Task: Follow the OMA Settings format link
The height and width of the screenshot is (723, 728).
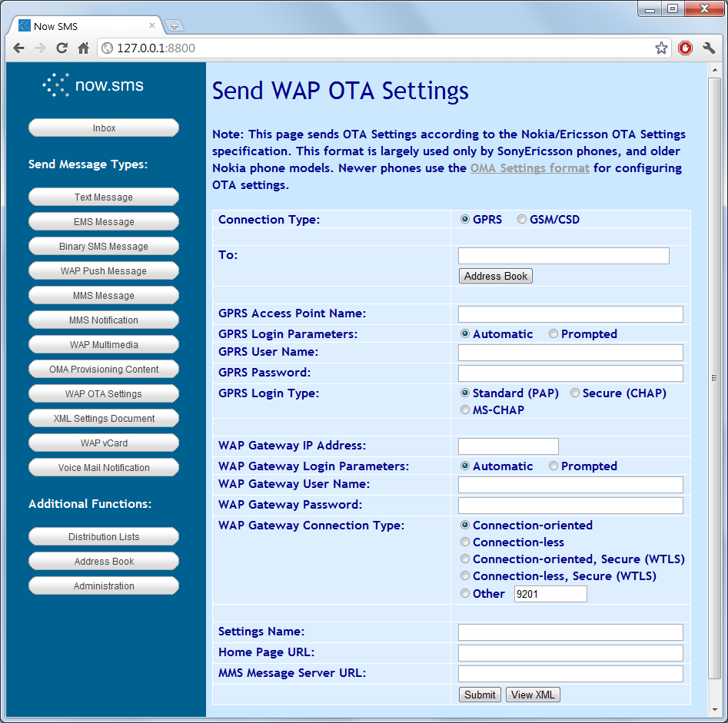Action: (530, 168)
